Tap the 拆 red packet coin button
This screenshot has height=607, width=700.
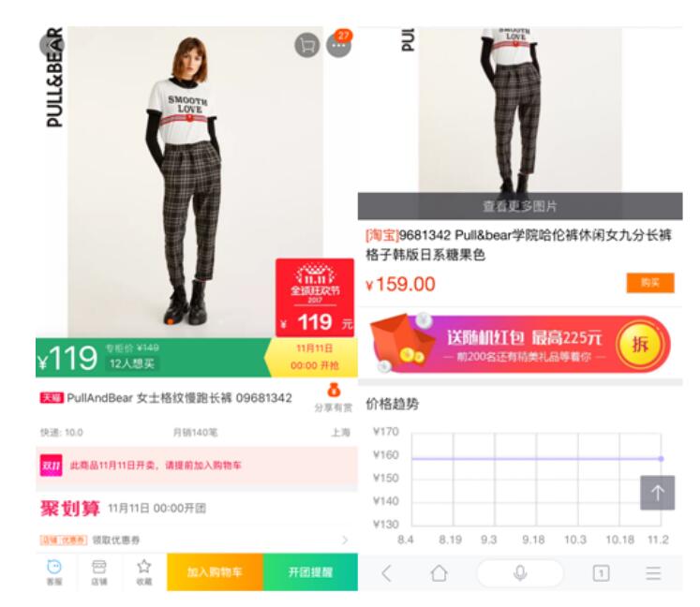[640, 345]
